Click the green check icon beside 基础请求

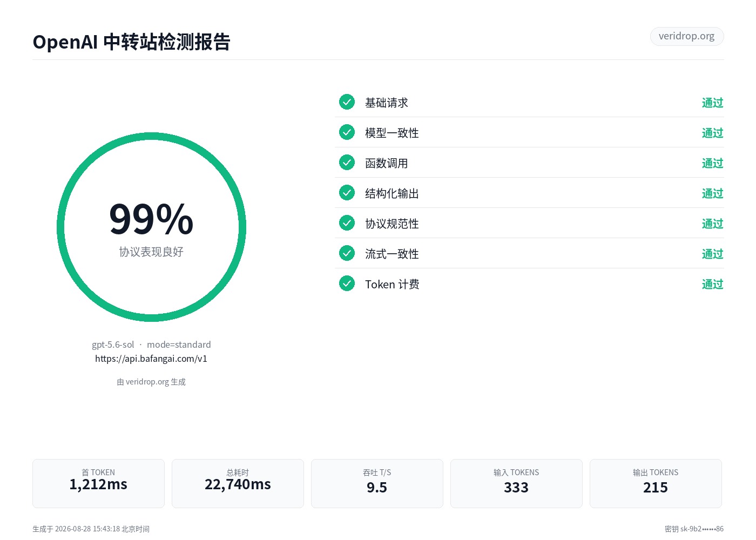click(347, 102)
